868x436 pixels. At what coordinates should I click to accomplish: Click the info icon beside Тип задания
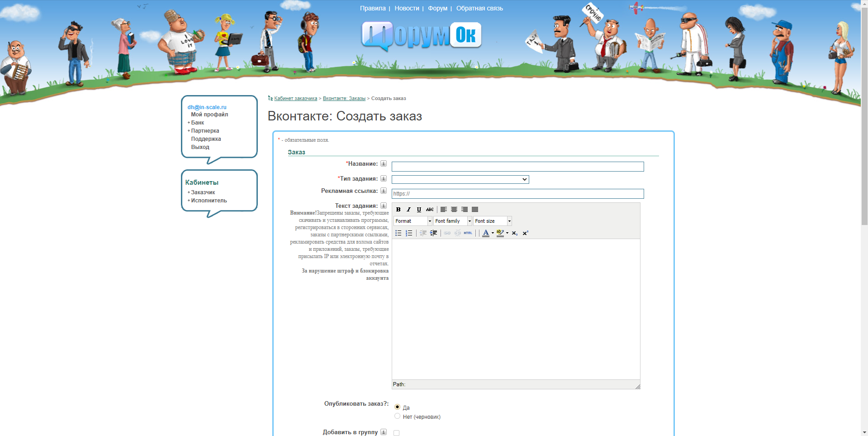tap(384, 178)
